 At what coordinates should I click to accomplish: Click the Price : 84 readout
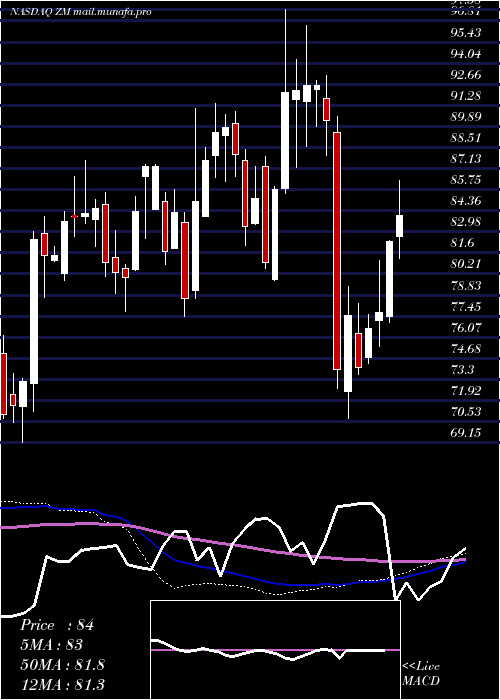point(57,625)
